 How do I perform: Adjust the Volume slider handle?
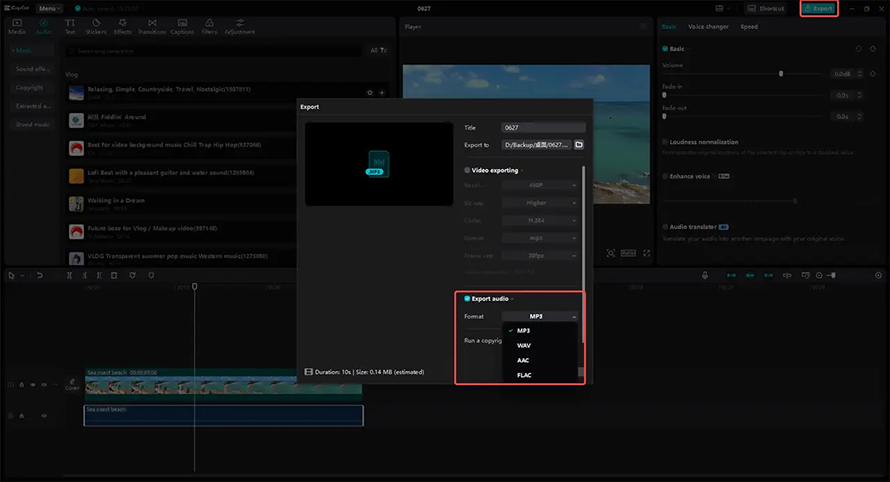pos(781,74)
